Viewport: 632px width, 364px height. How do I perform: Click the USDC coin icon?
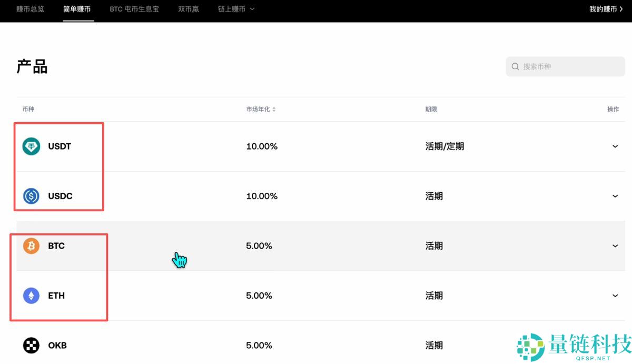(31, 195)
